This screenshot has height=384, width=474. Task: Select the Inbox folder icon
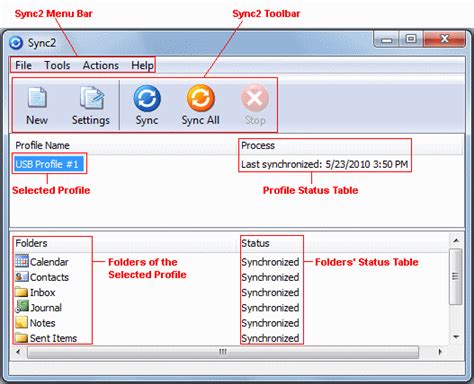tap(22, 292)
